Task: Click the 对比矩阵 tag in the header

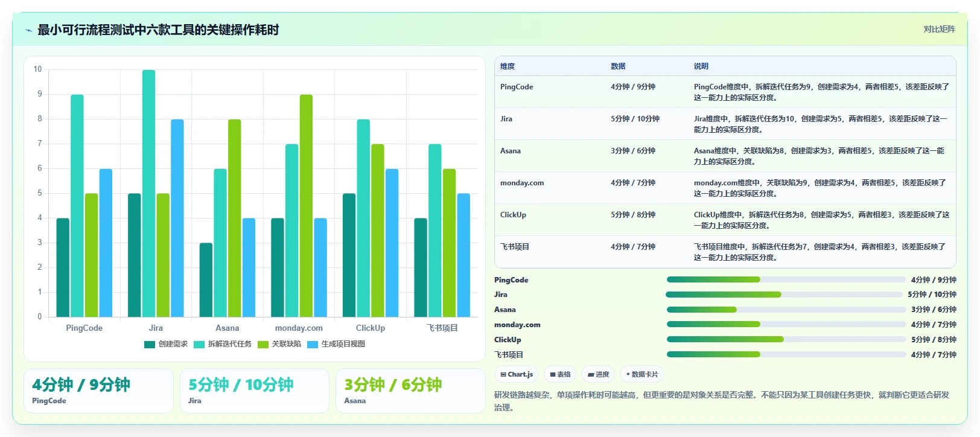Action: coord(940,29)
